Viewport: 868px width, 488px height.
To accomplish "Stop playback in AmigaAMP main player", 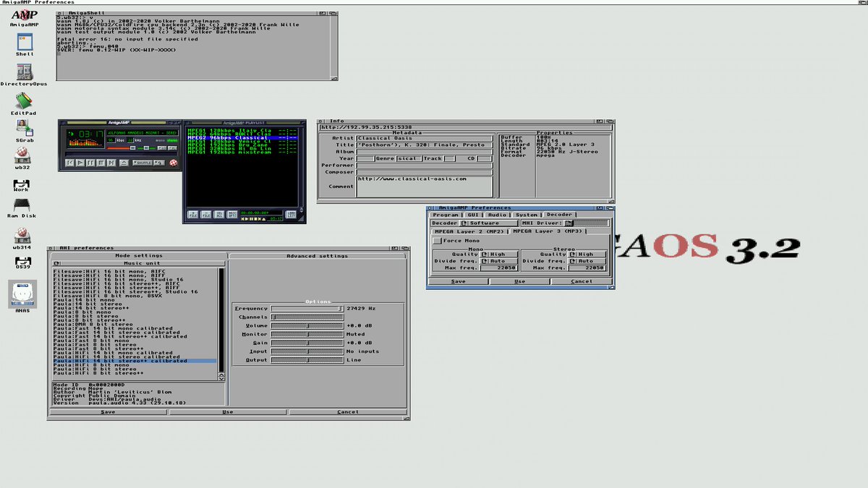I will pyautogui.click(x=101, y=163).
